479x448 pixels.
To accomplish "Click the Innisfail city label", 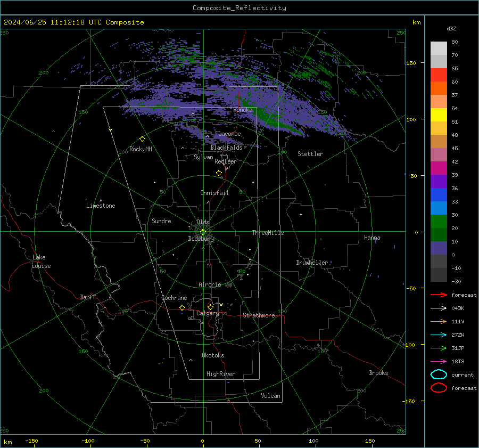I will tap(214, 193).
